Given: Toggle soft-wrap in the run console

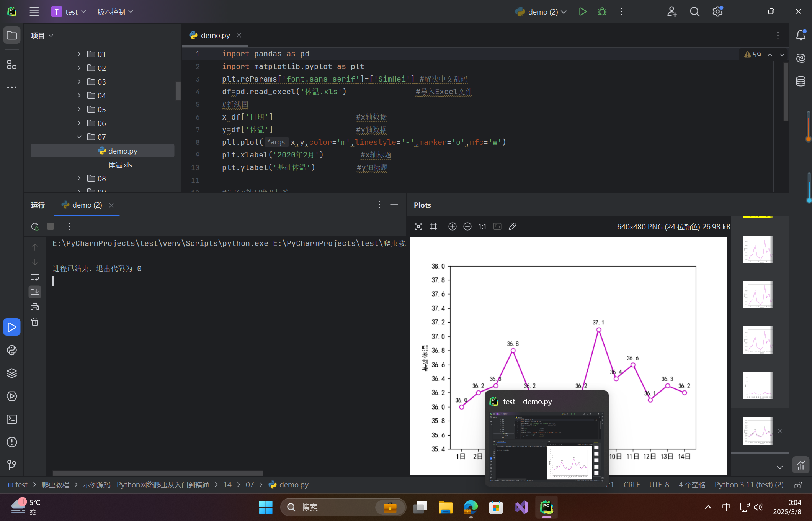Looking at the screenshot, I should [x=35, y=277].
